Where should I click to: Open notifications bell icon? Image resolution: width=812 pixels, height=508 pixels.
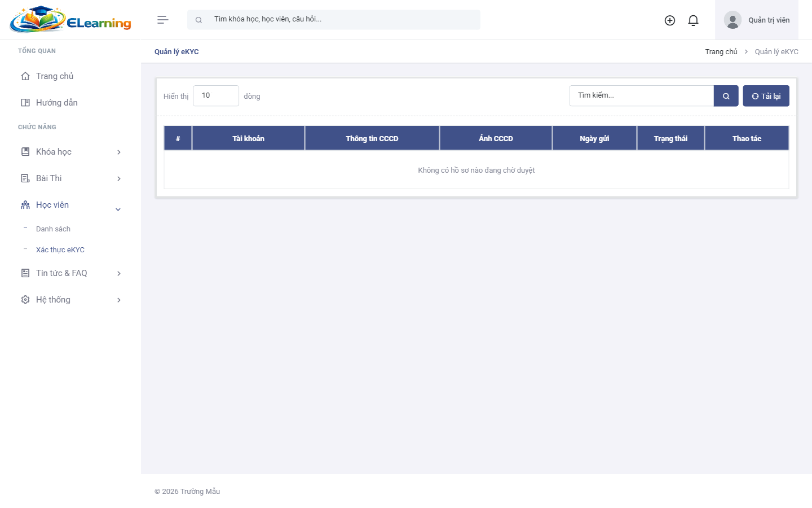click(694, 20)
